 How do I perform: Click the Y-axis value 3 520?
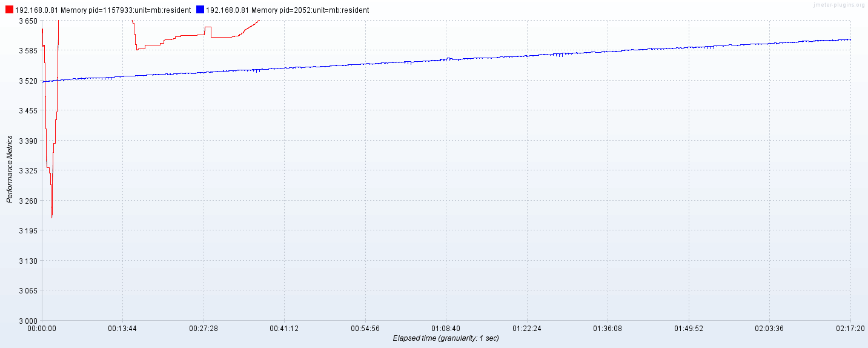(28, 81)
